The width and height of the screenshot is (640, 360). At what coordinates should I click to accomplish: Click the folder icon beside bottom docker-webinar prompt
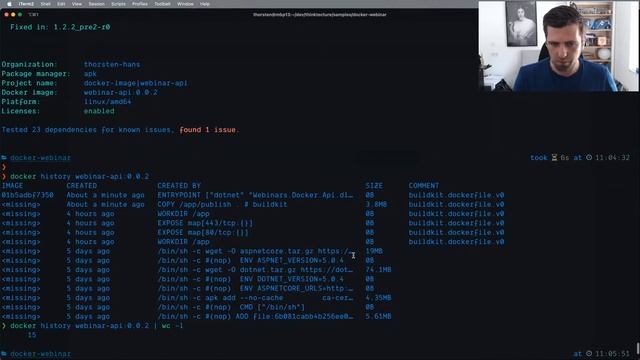(x=4, y=354)
